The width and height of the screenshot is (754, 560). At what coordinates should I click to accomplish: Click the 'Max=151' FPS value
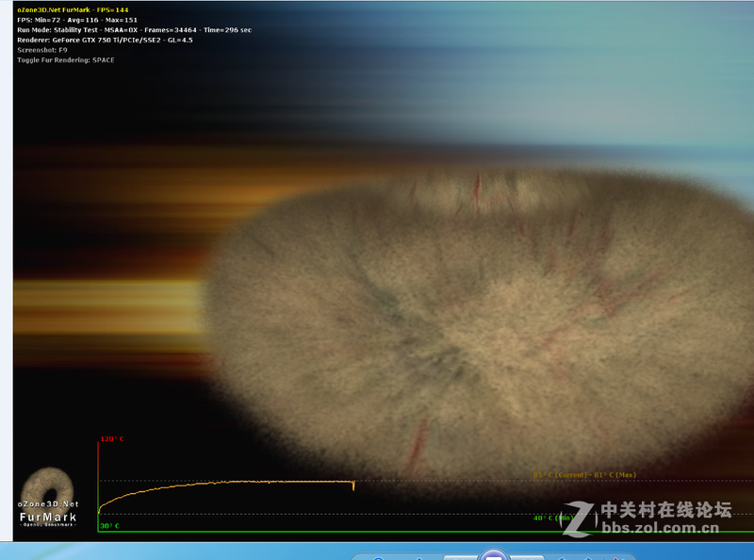122,20
